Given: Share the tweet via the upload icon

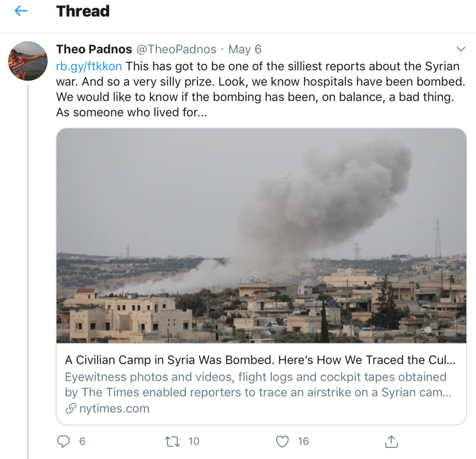Looking at the screenshot, I should [392, 441].
